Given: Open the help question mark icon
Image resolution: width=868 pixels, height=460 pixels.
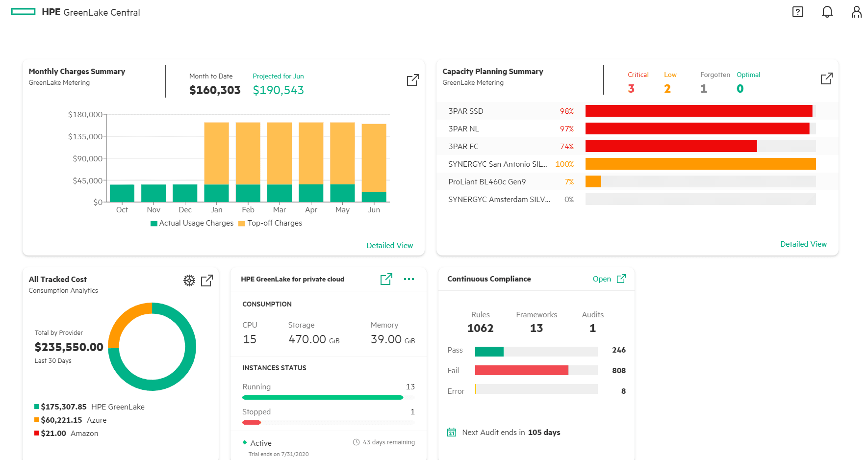Looking at the screenshot, I should click(x=798, y=12).
